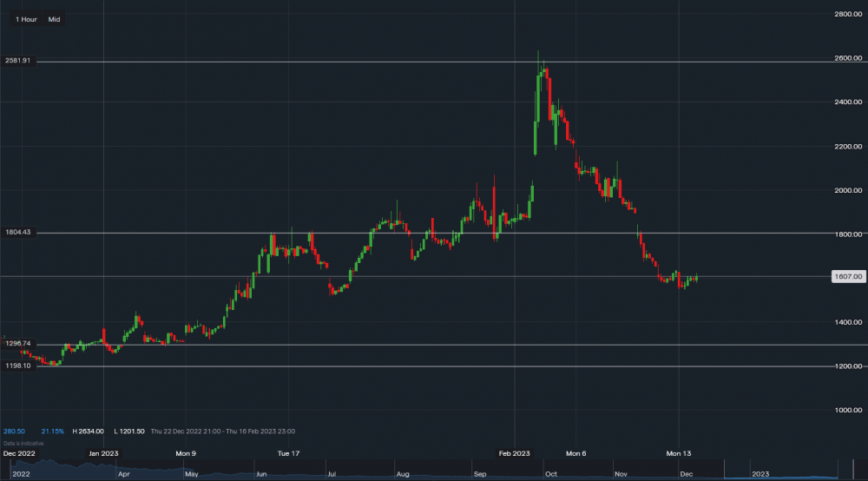Click Mon 13 on the time axis
868x481 pixels.
[678, 453]
